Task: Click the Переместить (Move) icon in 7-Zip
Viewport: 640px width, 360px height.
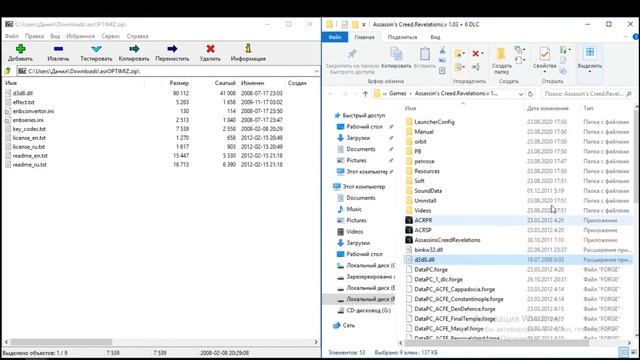Action: (172, 49)
